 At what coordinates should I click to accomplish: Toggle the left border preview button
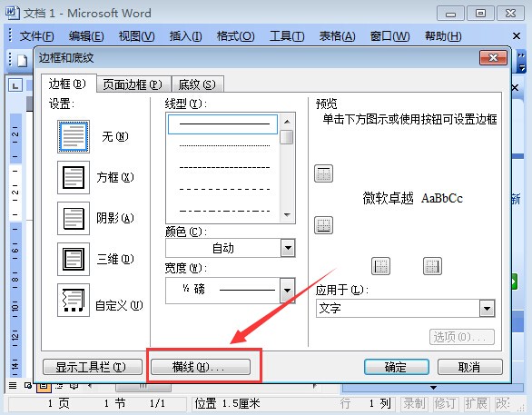tap(380, 266)
